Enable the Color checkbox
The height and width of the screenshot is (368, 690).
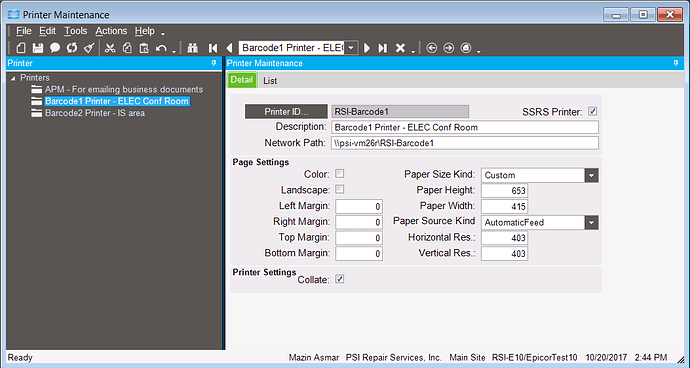coord(339,173)
